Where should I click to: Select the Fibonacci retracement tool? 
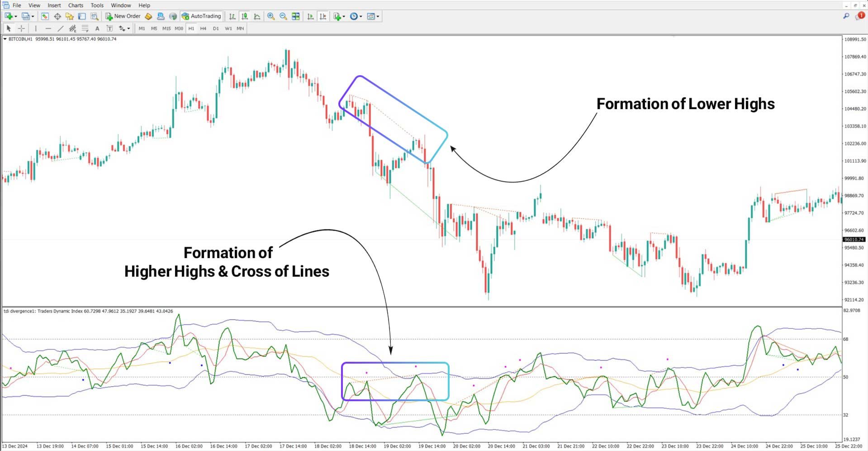click(85, 29)
